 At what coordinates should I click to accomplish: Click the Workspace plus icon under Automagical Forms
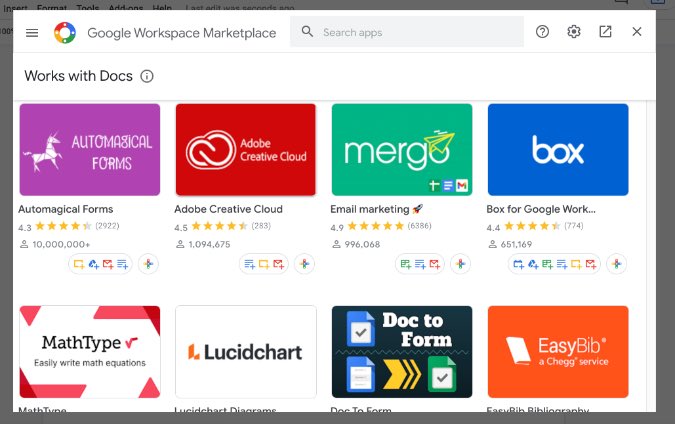pos(149,264)
